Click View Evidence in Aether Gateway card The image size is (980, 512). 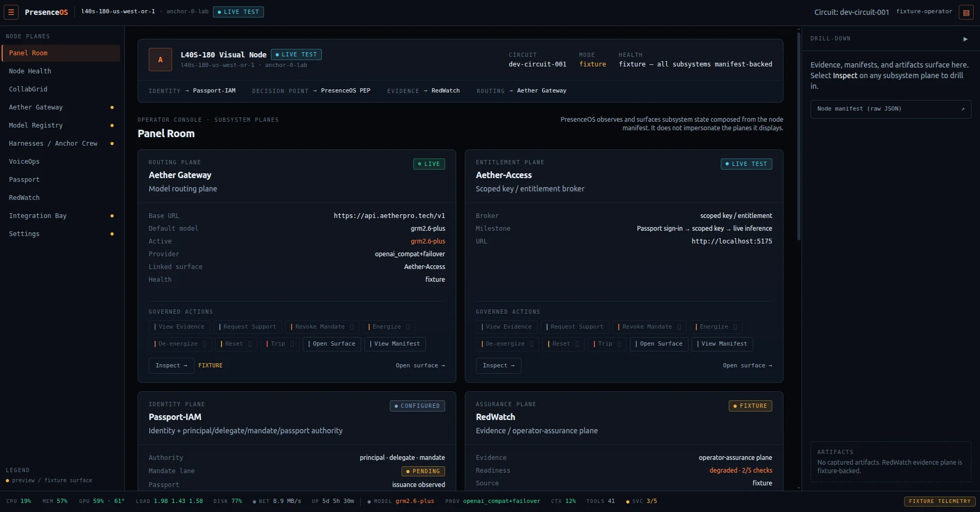click(180, 327)
